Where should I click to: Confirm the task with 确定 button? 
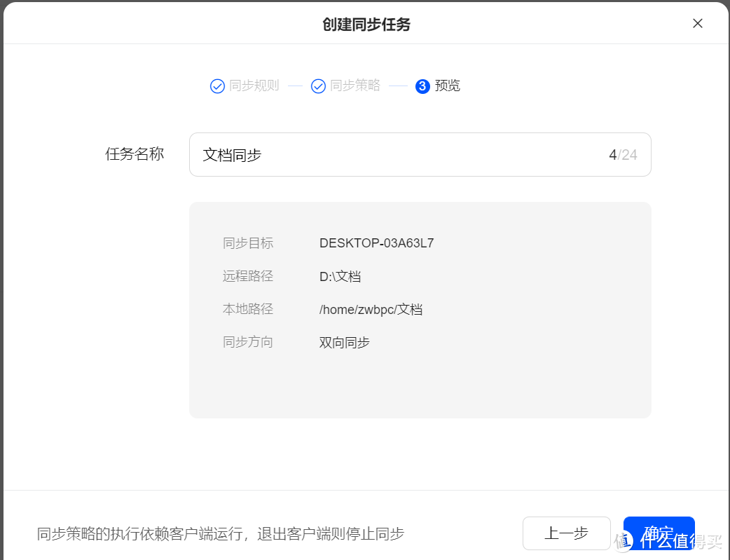659,533
